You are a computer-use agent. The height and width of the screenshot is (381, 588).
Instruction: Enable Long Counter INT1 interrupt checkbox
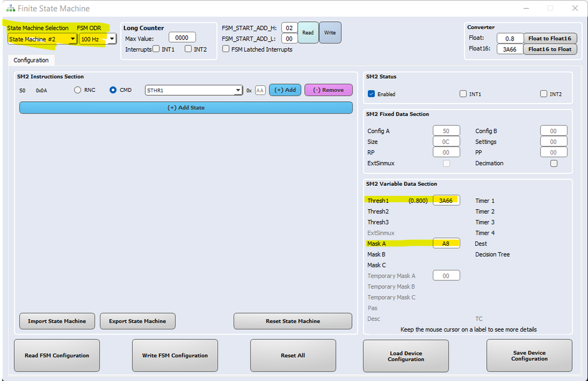[x=156, y=49]
